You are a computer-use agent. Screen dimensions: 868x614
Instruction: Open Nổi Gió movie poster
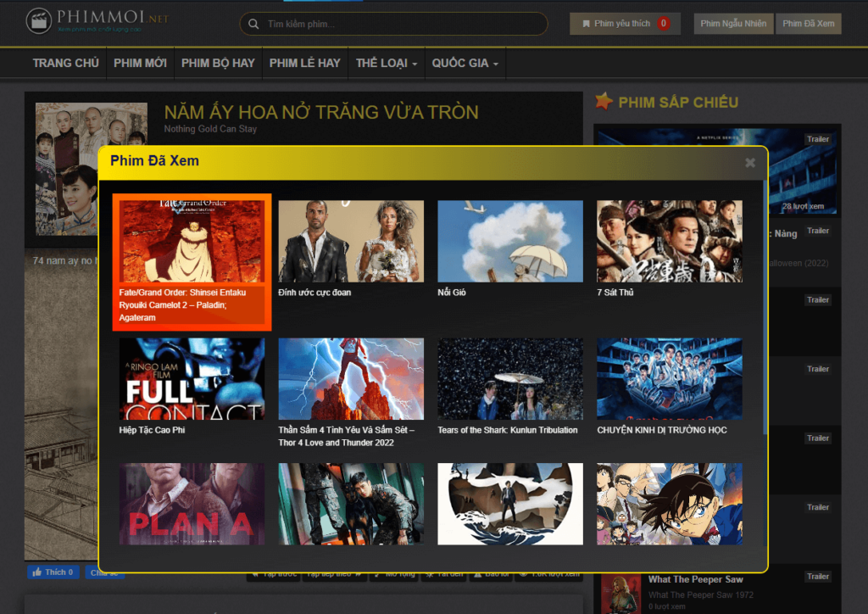pos(510,241)
